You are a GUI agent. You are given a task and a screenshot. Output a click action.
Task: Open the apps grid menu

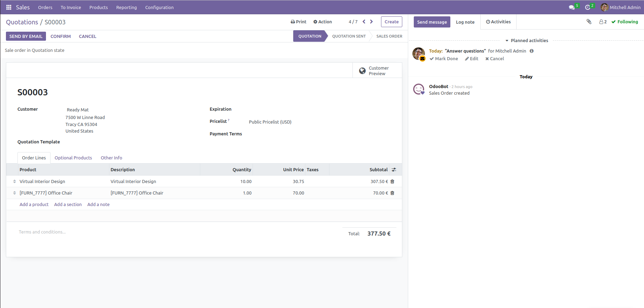9,7
